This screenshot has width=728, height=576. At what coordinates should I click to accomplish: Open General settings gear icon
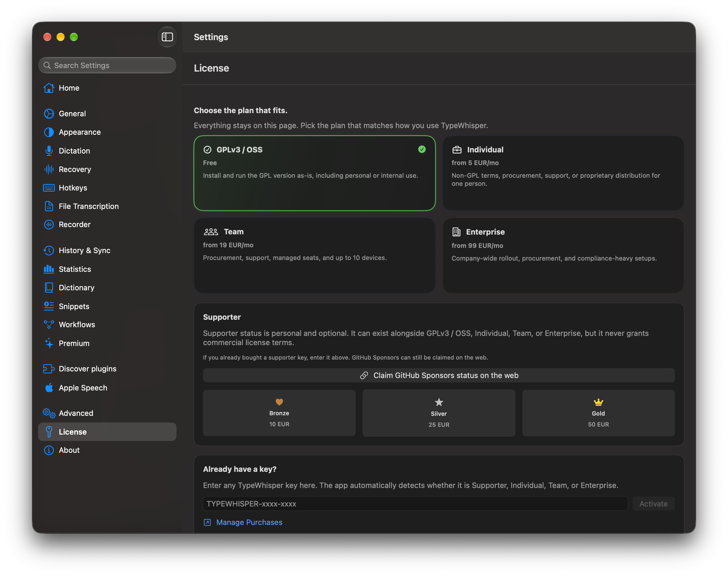(x=49, y=114)
